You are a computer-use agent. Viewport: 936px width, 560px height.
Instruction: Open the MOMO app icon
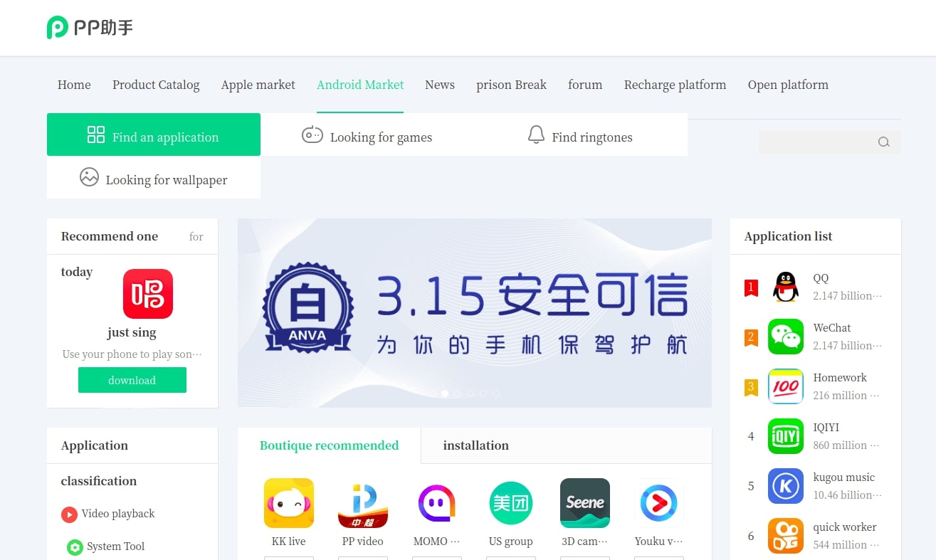coord(437,503)
